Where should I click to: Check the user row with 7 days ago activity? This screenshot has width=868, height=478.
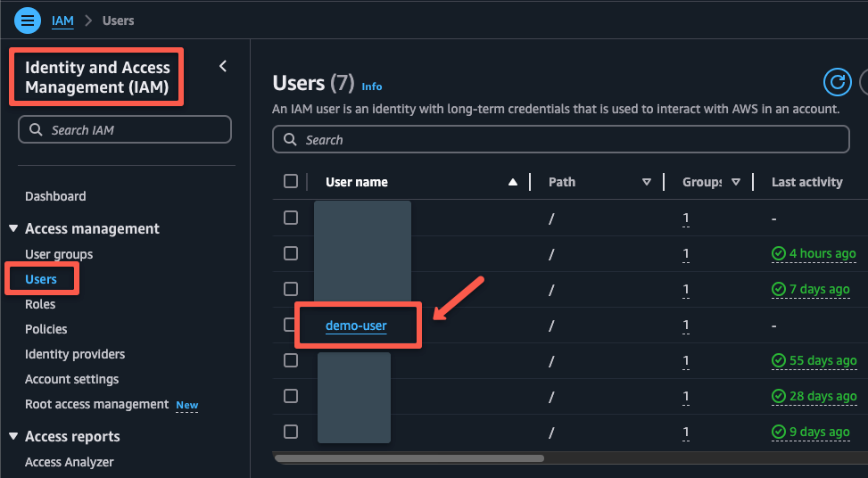pyautogui.click(x=291, y=289)
